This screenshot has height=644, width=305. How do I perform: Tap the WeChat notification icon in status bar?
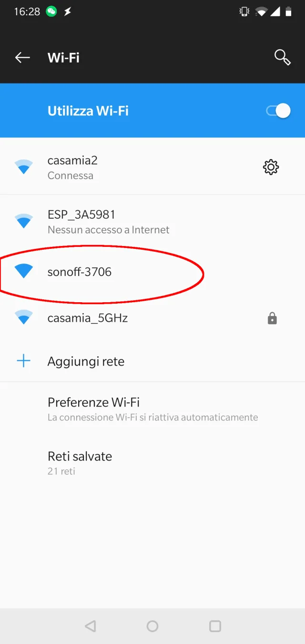[x=51, y=11]
